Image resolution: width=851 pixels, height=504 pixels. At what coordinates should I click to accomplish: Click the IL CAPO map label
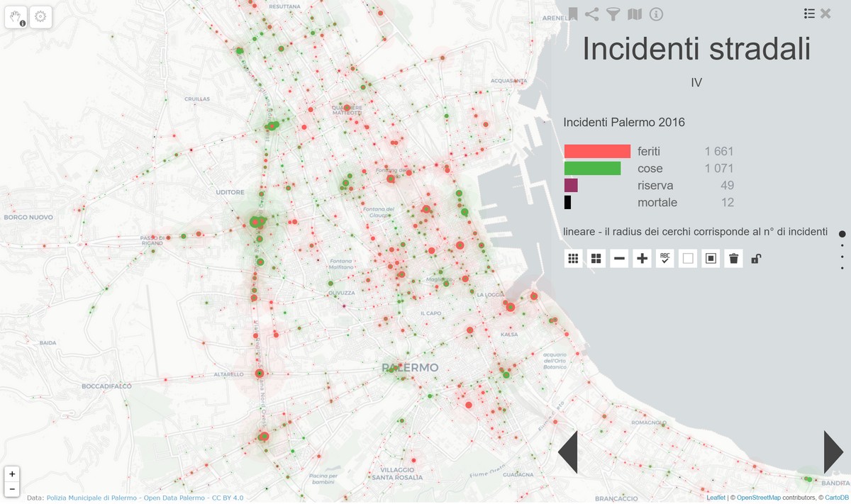point(430,313)
